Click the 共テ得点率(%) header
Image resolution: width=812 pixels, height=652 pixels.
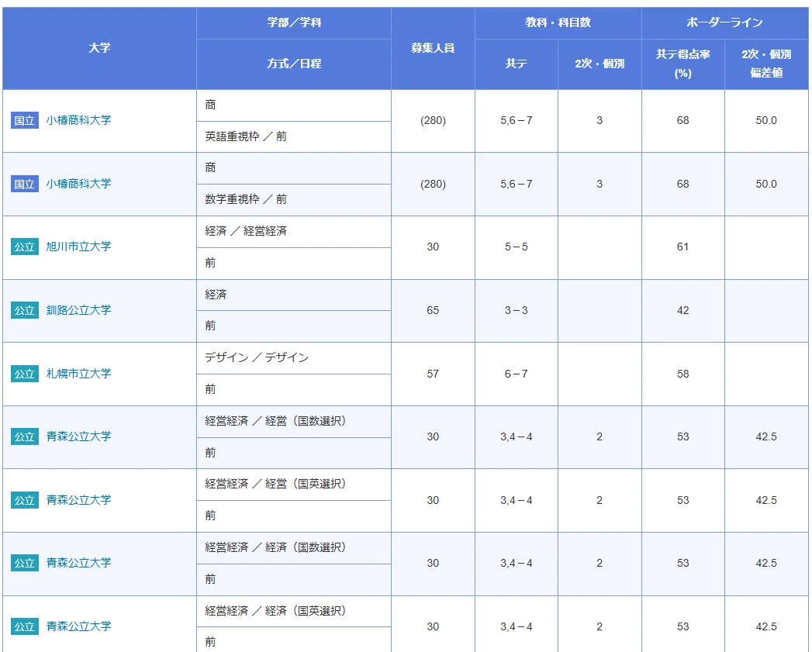pos(683,64)
